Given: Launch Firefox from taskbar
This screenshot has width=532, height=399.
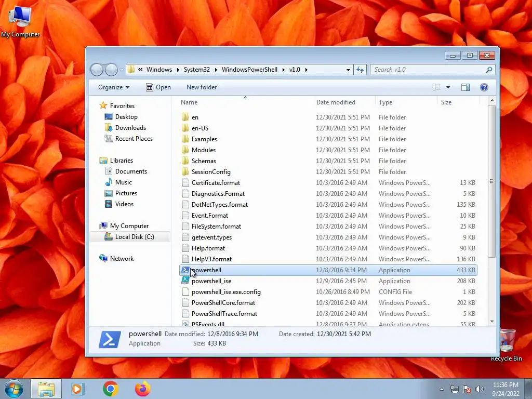Looking at the screenshot, I should click(142, 389).
